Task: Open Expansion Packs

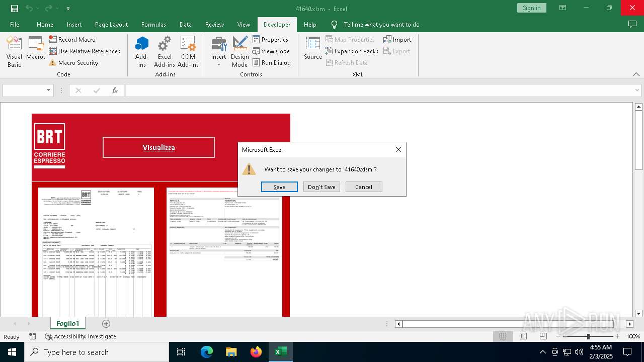Action: click(352, 51)
